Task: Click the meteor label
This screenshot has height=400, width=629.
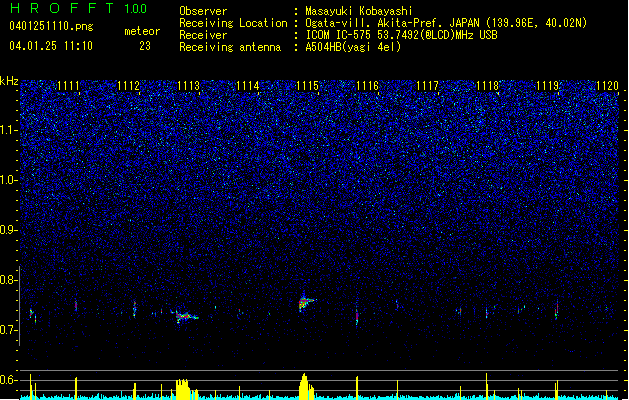Action: click(x=142, y=31)
